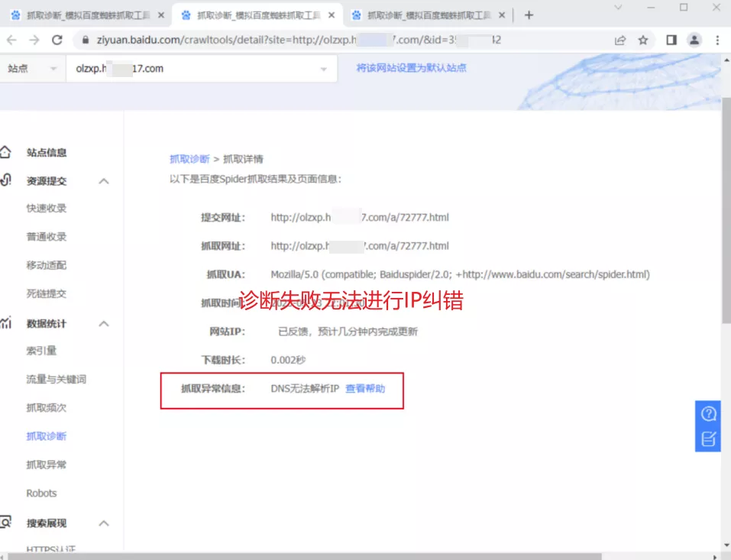Image resolution: width=731 pixels, height=560 pixels.
Task: Open the tab search chevron in the title bar
Action: (618, 8)
